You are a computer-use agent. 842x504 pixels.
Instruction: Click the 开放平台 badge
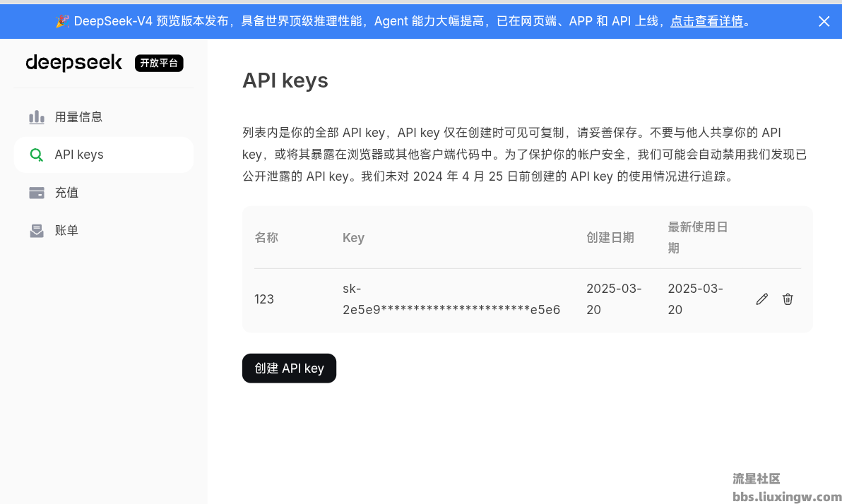coord(159,64)
